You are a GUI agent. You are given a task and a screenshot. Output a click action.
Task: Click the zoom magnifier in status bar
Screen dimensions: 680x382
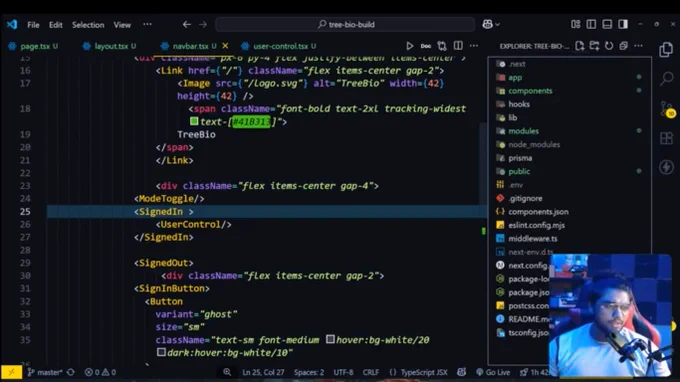pyautogui.click(x=227, y=372)
